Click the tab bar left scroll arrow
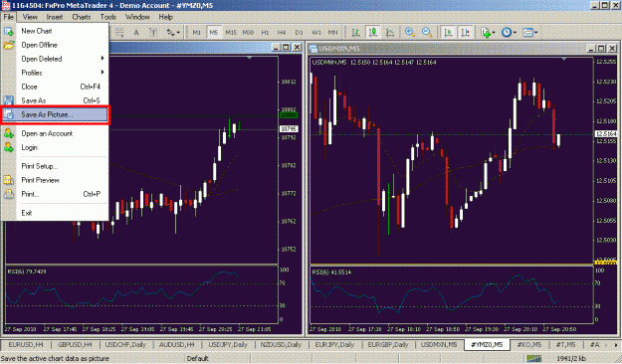This screenshot has height=364, width=622. click(606, 345)
